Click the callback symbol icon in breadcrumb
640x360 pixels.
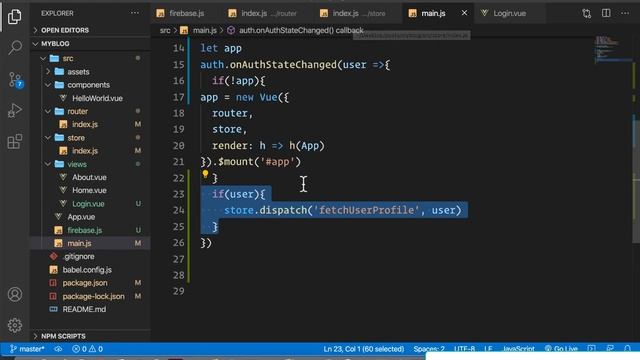tap(231, 30)
